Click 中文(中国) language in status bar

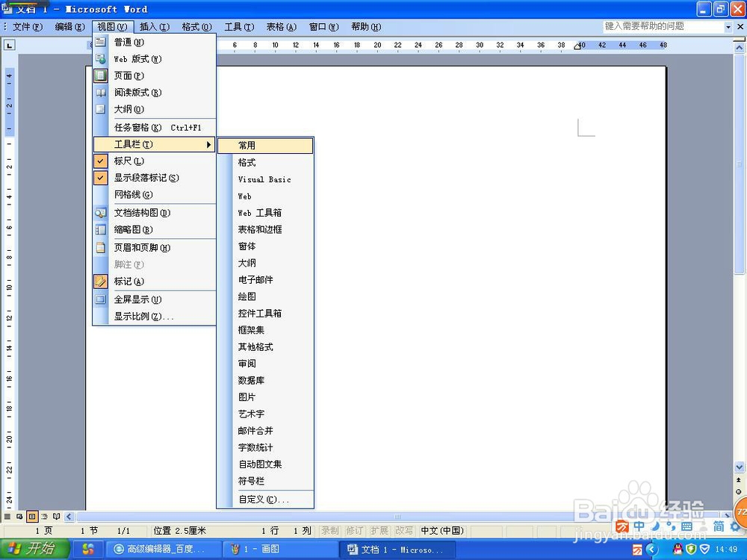[442, 530]
